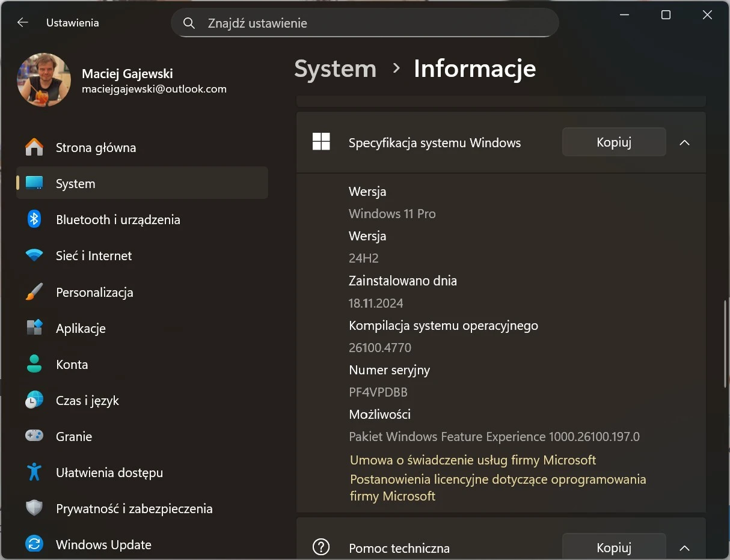Click the System monitor icon
The width and height of the screenshot is (730, 560).
(x=34, y=183)
